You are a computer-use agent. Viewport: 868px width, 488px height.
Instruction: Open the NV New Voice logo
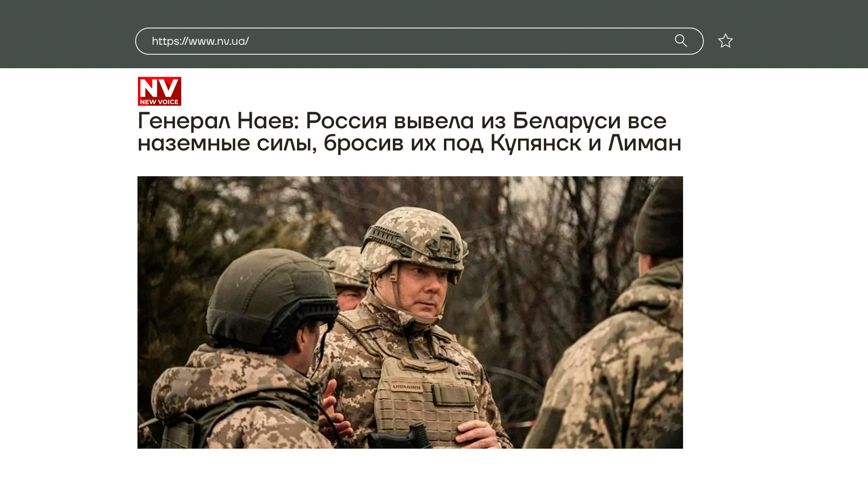160,91
